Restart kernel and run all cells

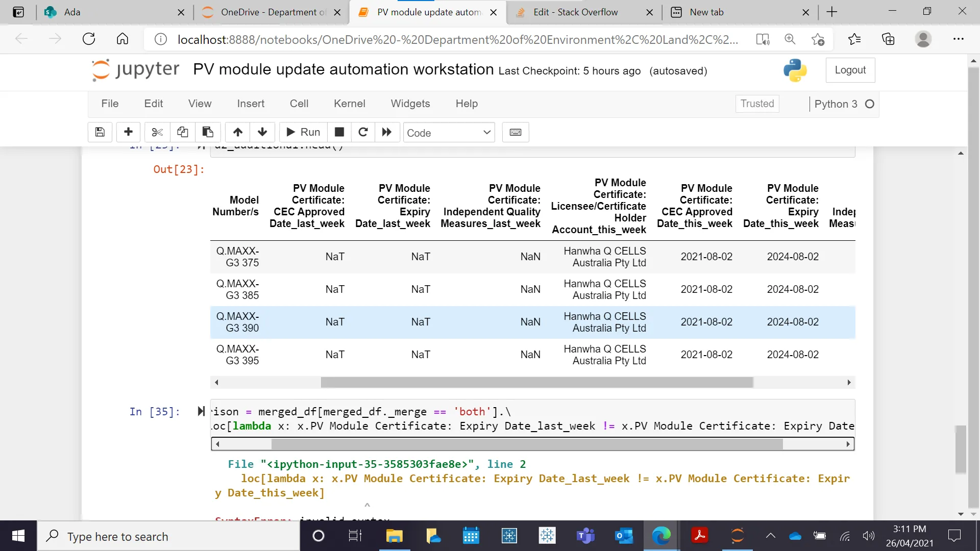click(387, 132)
